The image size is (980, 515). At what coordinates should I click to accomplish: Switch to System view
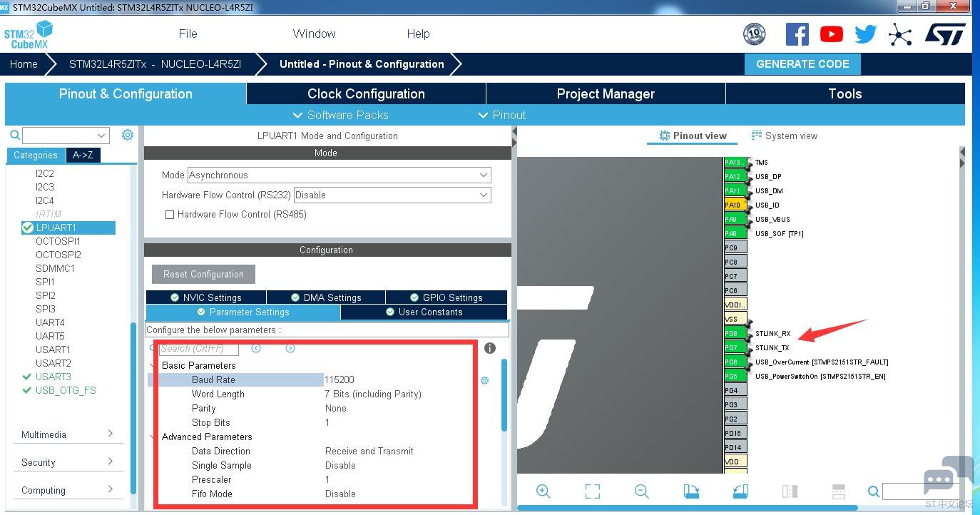tap(785, 136)
